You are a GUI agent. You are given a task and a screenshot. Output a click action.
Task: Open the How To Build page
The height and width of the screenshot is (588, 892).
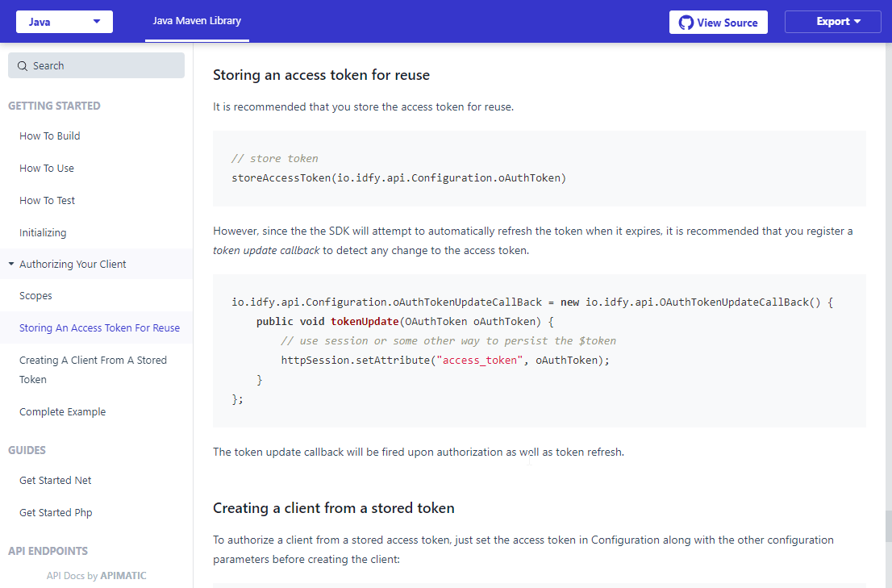(49, 136)
